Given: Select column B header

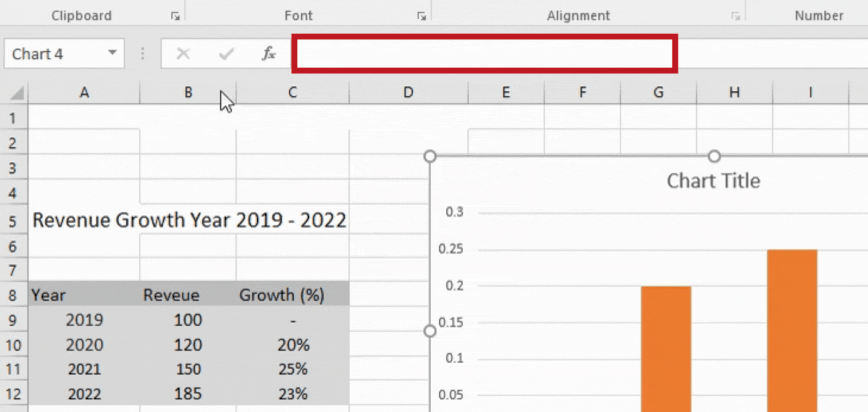Looking at the screenshot, I should (x=188, y=92).
